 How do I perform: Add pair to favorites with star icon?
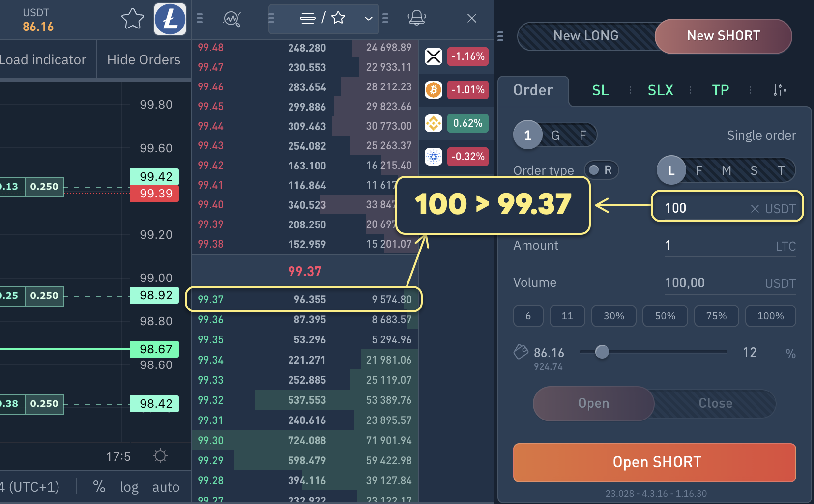132,20
